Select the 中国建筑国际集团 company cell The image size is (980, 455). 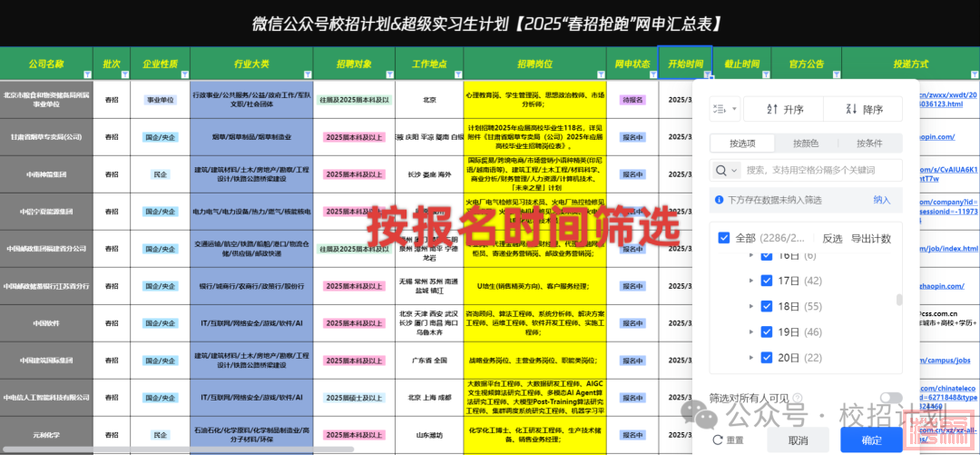coord(46,361)
